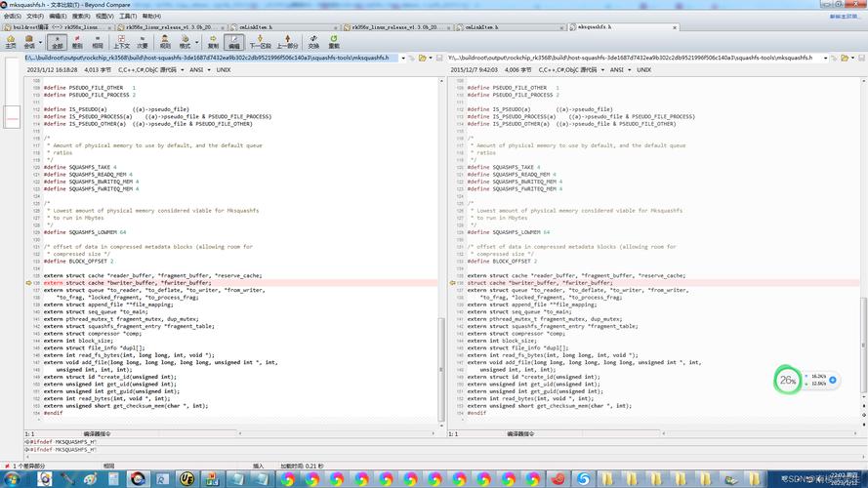Toggle the 上下文 (Context) display
Image resolution: width=868 pixels, height=488 pixels.
(x=121, y=42)
